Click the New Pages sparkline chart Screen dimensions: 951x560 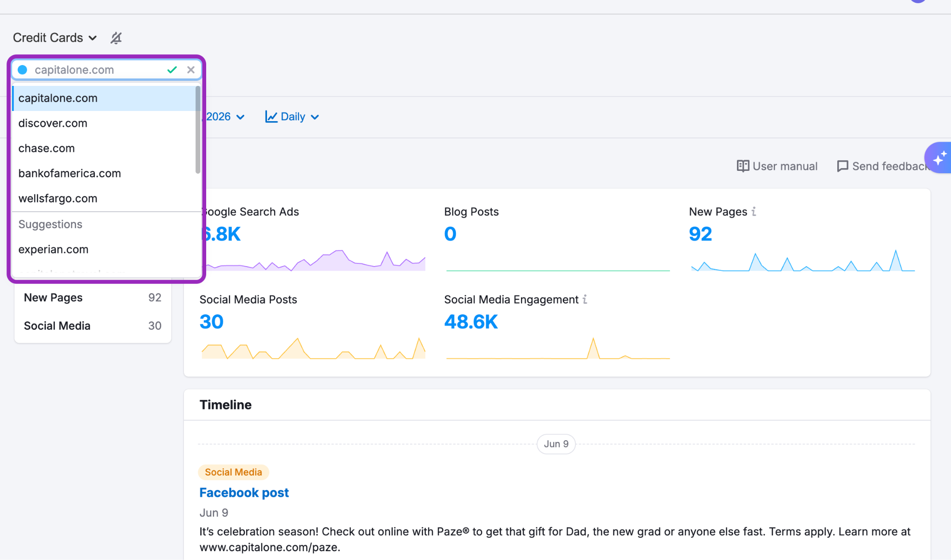[x=803, y=260]
